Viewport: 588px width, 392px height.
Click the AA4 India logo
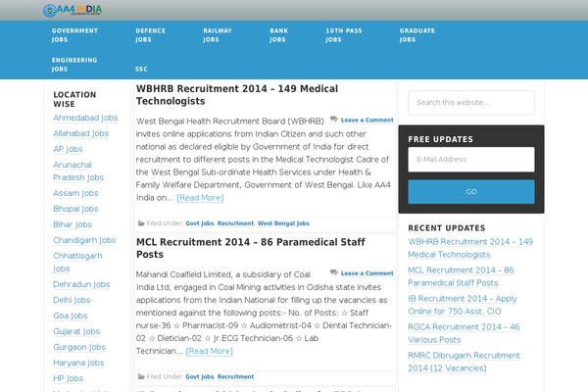73,10
